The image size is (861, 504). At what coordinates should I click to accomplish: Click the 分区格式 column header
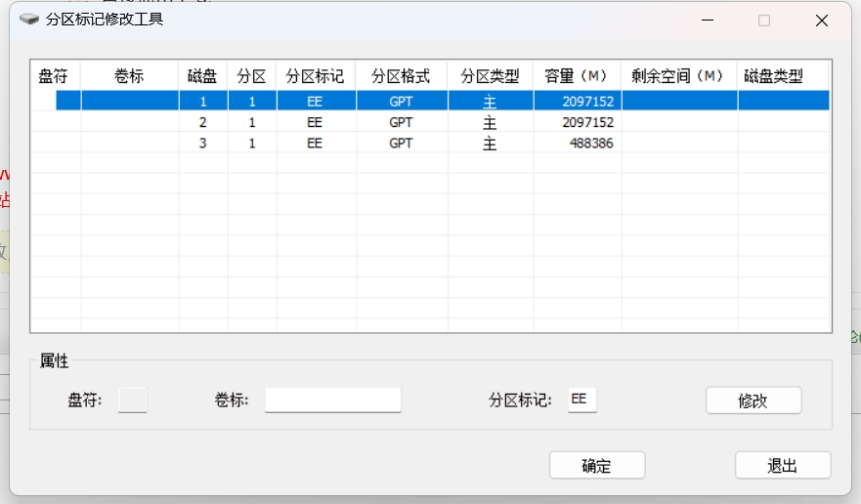(401, 76)
